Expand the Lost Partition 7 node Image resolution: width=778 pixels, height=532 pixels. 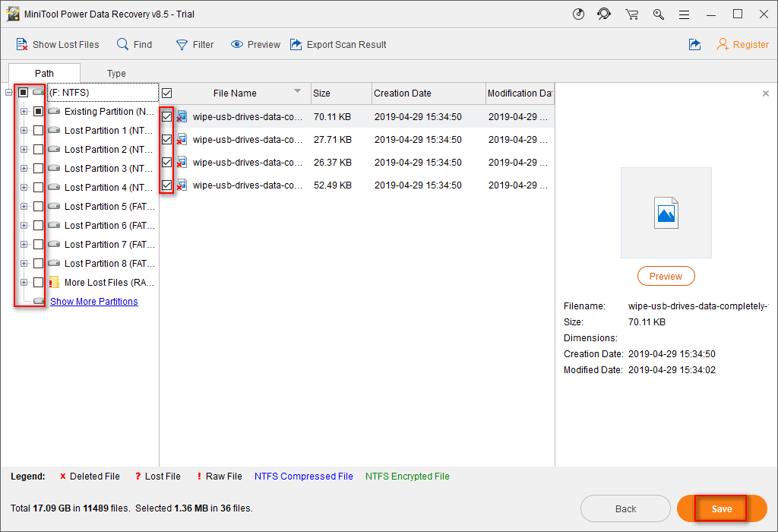coord(24,244)
